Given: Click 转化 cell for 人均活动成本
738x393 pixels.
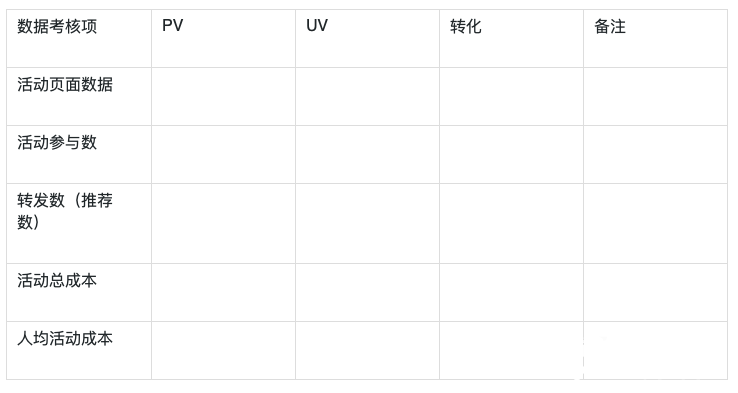Looking at the screenshot, I should (x=512, y=351).
